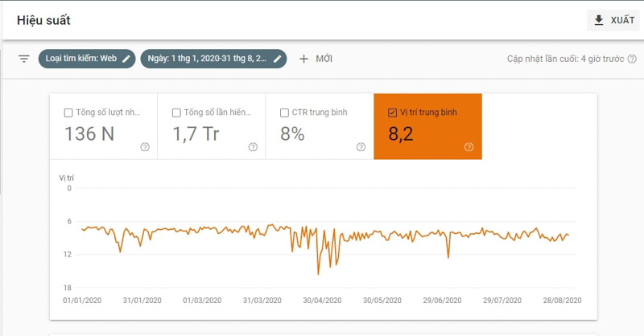Select the orange 8,2 average position card

tap(427, 126)
